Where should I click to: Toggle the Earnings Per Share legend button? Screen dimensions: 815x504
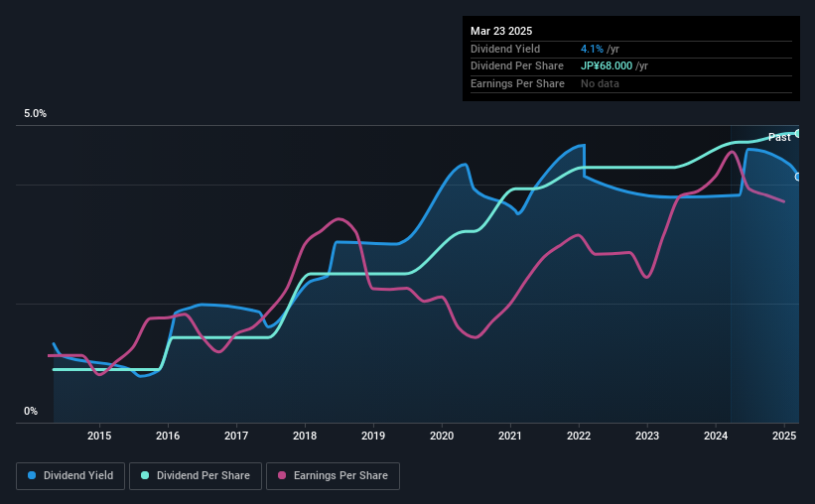[333, 476]
